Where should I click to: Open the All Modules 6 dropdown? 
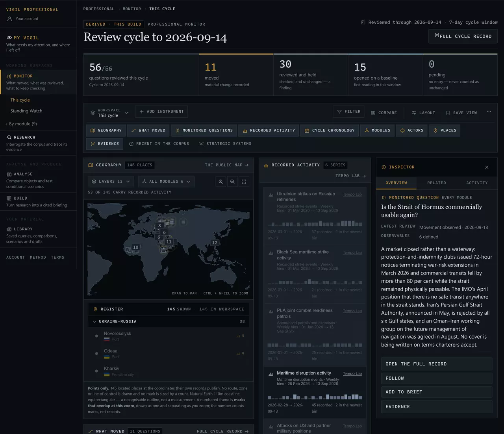166,182
